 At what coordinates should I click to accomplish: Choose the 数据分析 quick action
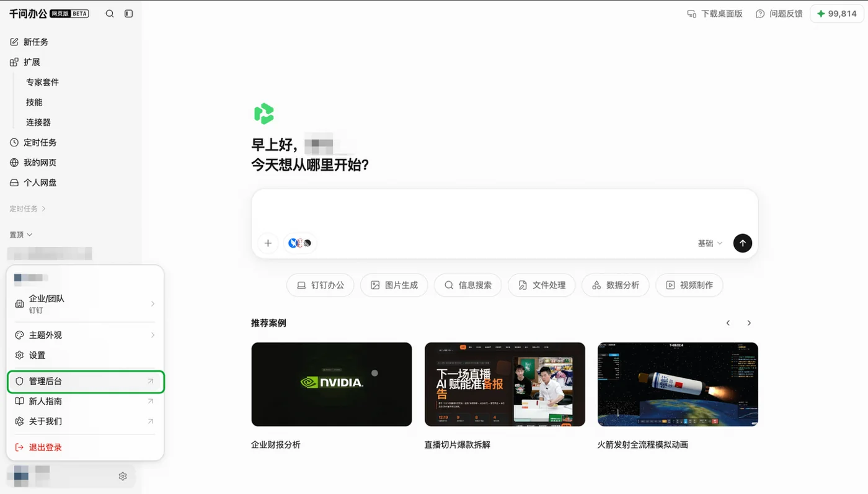click(x=616, y=285)
